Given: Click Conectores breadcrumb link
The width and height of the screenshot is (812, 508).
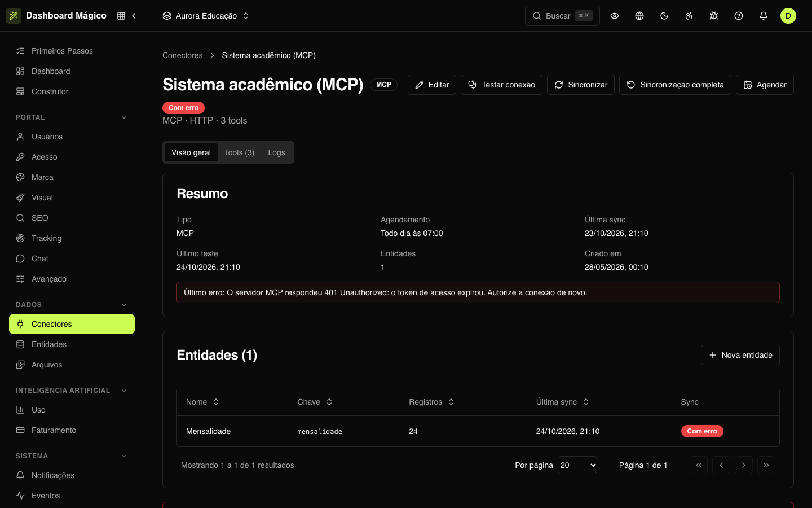Looking at the screenshot, I should (x=182, y=55).
